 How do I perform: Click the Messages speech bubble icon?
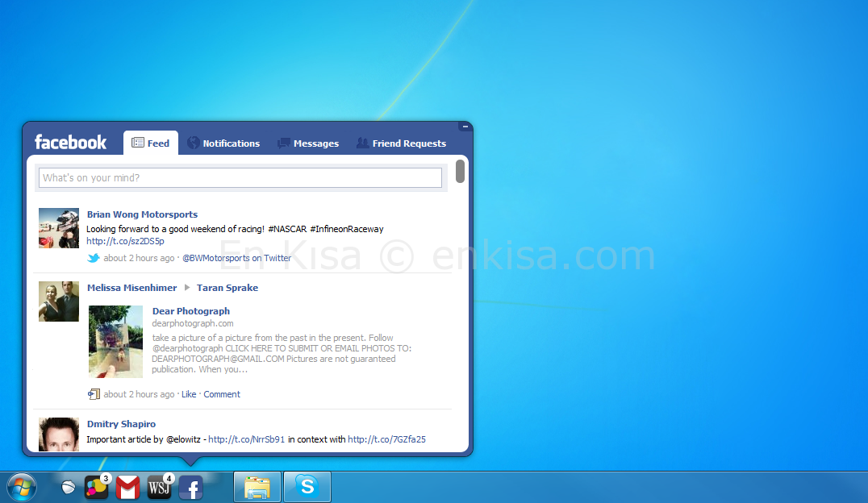point(283,143)
